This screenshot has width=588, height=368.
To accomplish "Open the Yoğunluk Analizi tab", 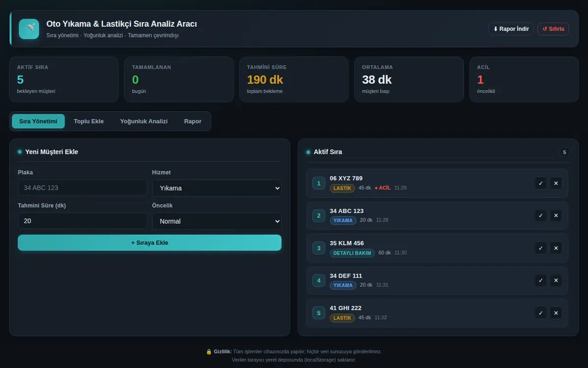I will pyautogui.click(x=144, y=121).
